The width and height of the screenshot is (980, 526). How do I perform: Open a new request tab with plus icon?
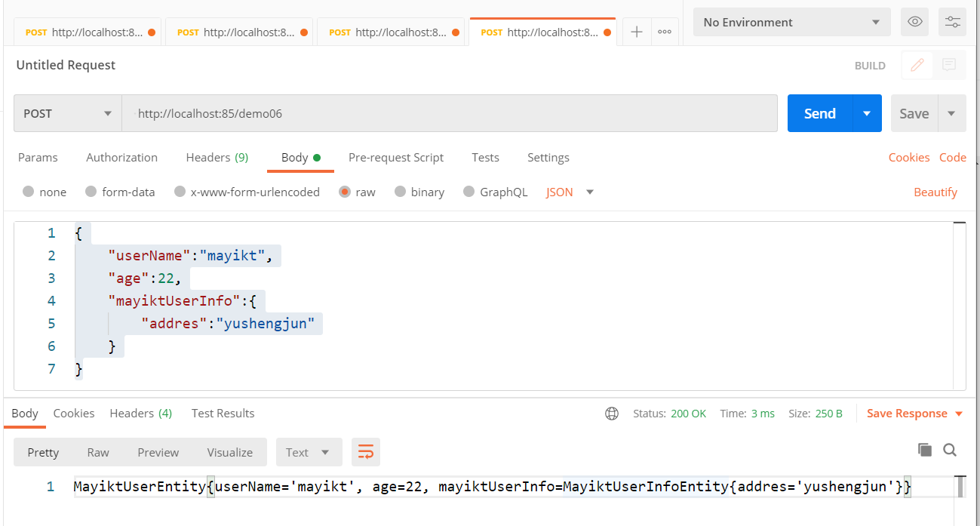point(637,32)
